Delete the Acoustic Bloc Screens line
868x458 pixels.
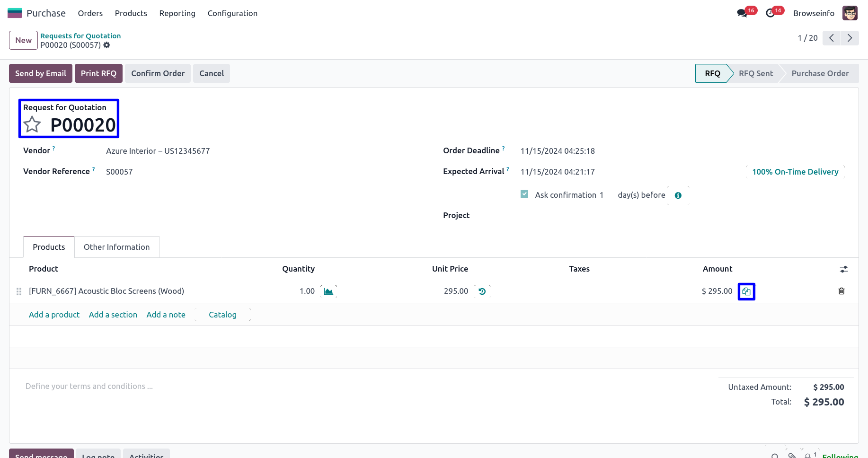(x=841, y=291)
